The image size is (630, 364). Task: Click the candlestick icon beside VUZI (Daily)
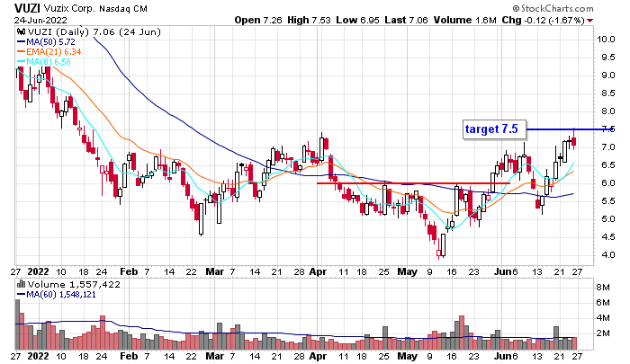click(x=22, y=32)
